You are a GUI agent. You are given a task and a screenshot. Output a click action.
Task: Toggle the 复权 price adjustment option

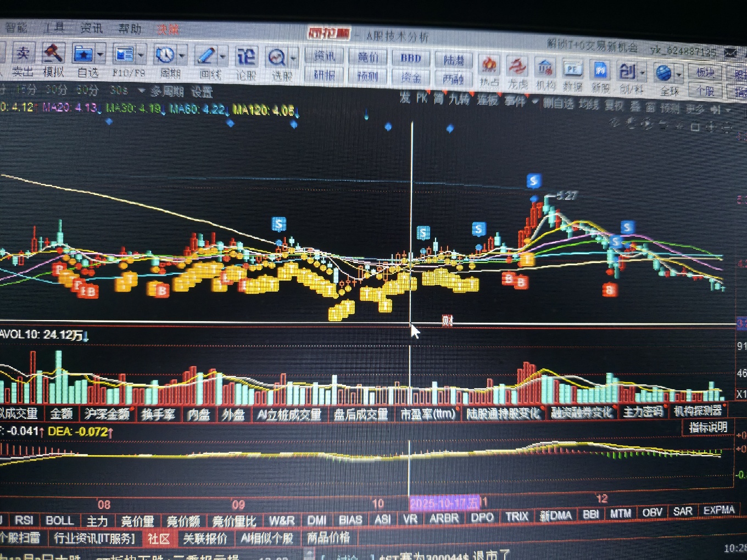(x=614, y=105)
